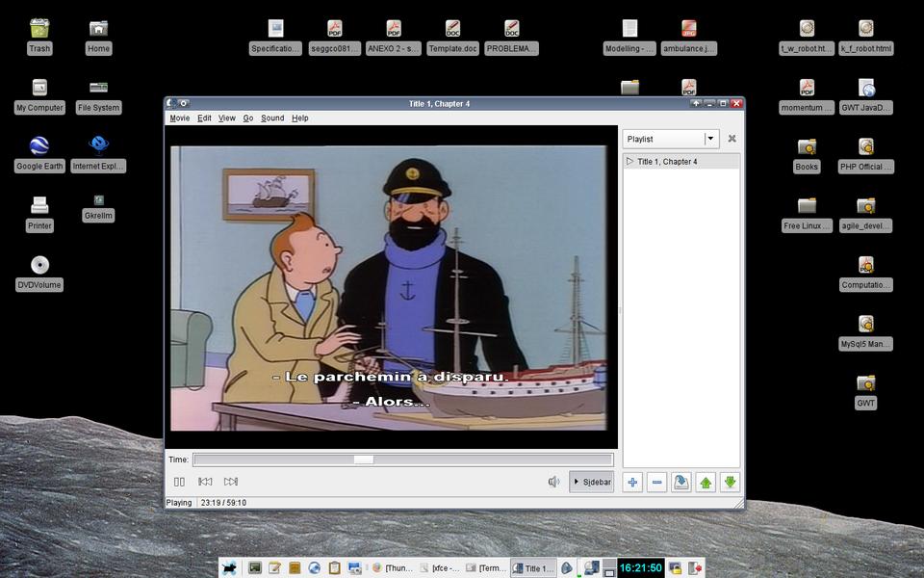Click the 23:19 / 59:10 time status text

coord(223,503)
